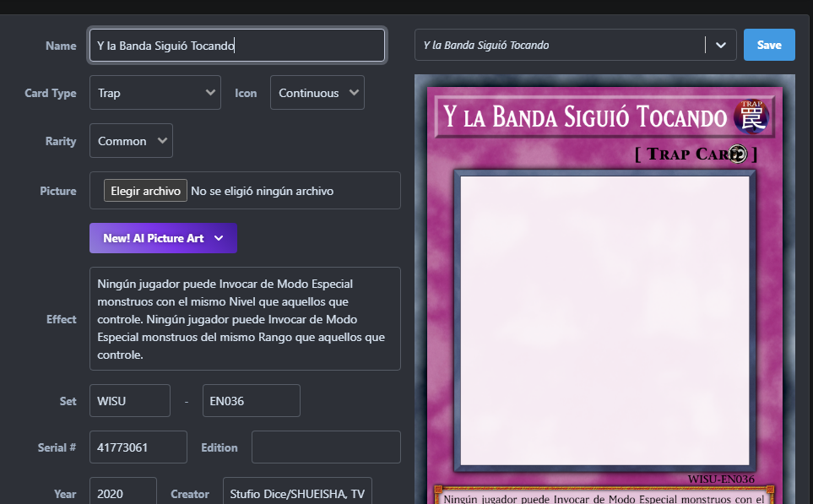Click the Rarity label
Image resolution: width=813 pixels, height=504 pixels.
(61, 141)
